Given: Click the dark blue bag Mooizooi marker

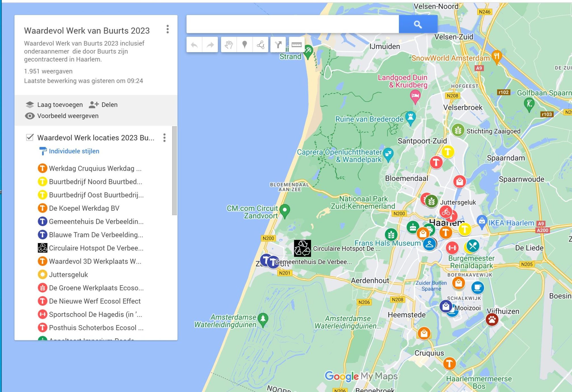Looking at the screenshot, I should (x=446, y=306).
